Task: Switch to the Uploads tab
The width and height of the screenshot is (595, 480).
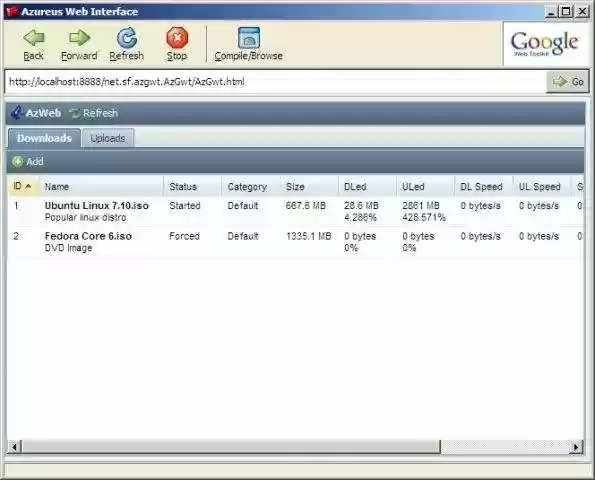Action: point(108,138)
